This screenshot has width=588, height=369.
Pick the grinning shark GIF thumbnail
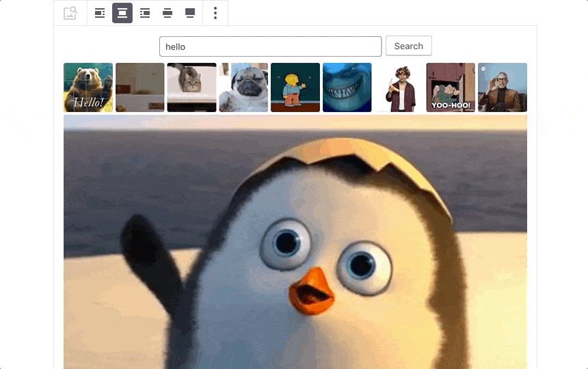pyautogui.click(x=347, y=87)
